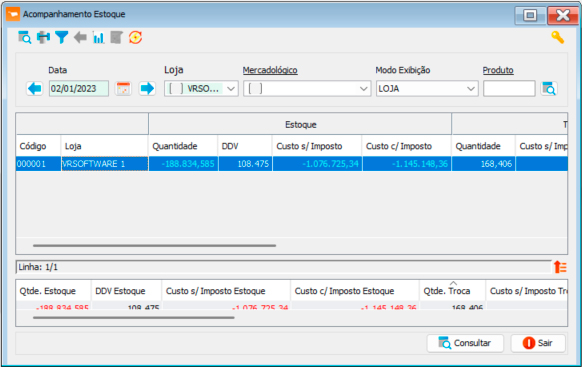Click the Qtde. Troca totals header
582x367 pixels.
(x=452, y=291)
